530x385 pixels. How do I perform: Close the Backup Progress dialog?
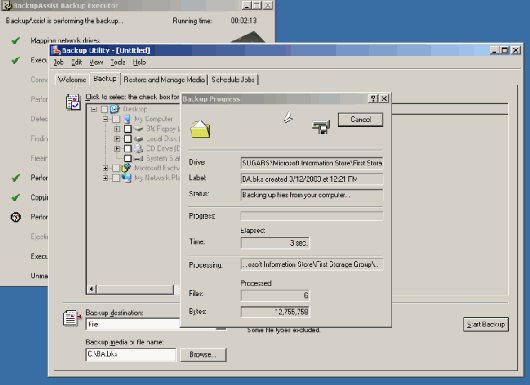[x=384, y=98]
